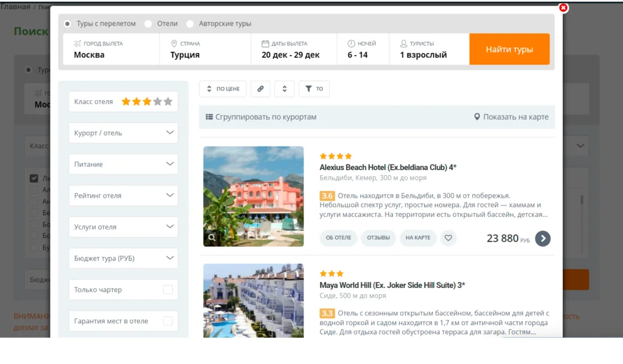The height and width of the screenshot is (364, 623).
Task: Click 'НА КАРТЕ' for Alexius Beach Hotel
Action: point(418,238)
